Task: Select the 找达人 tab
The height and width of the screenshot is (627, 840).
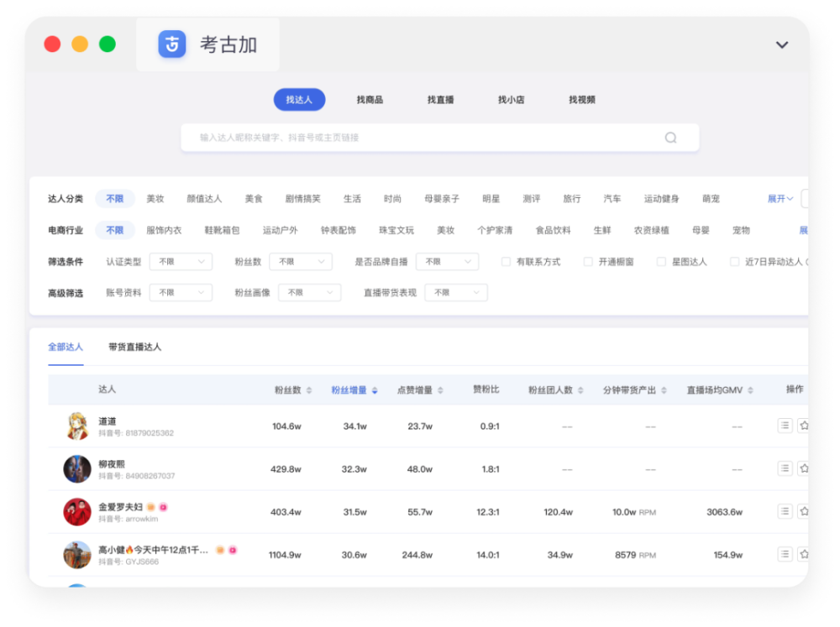Action: 300,100
